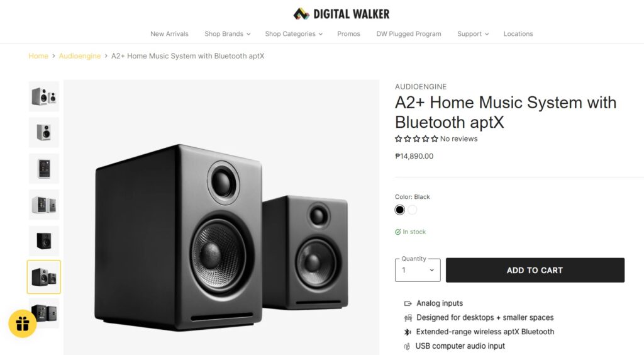Follow the Audioengine breadcrumb link
Screen dimensions: 644x355
coord(80,56)
